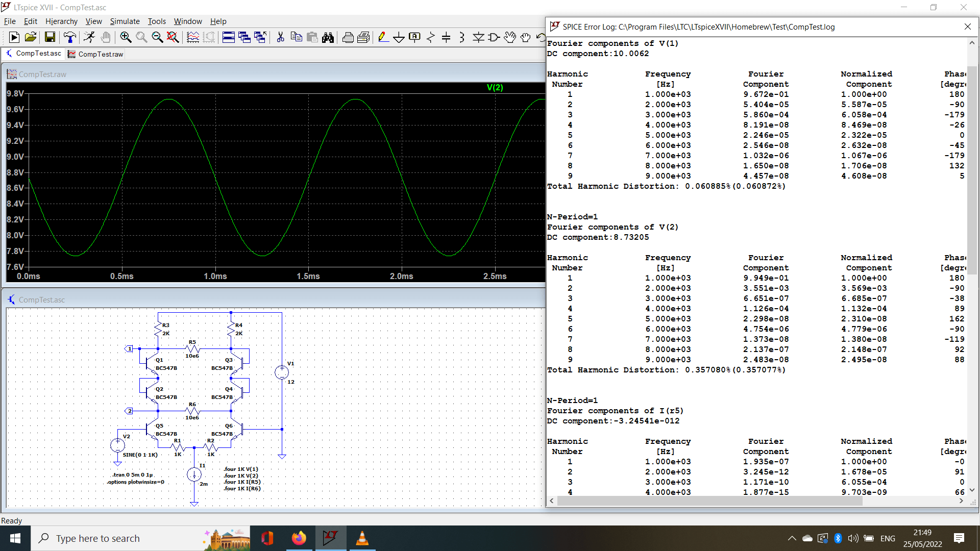Open Firefox from the taskbar
The image size is (980, 551).
299,538
